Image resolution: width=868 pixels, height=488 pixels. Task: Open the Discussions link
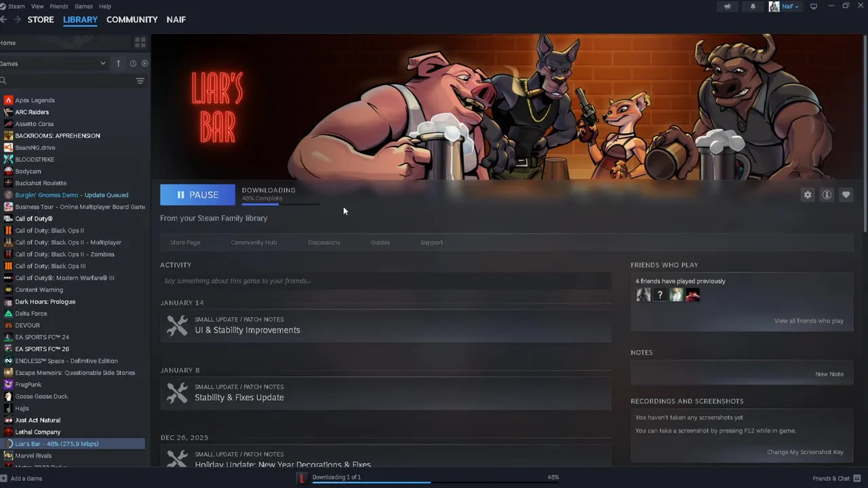coord(324,242)
